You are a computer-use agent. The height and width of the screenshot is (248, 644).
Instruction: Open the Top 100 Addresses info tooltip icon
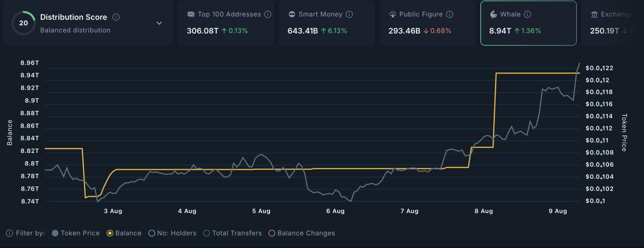[268, 14]
